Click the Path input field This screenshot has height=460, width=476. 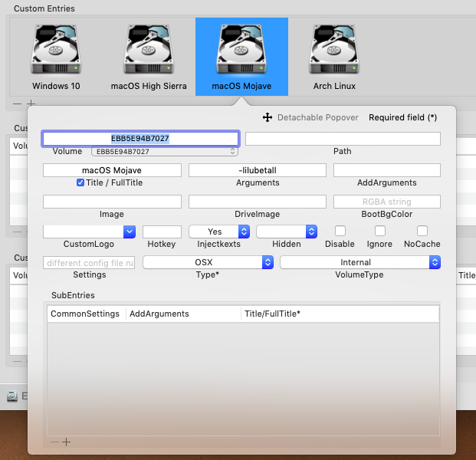tap(343, 139)
